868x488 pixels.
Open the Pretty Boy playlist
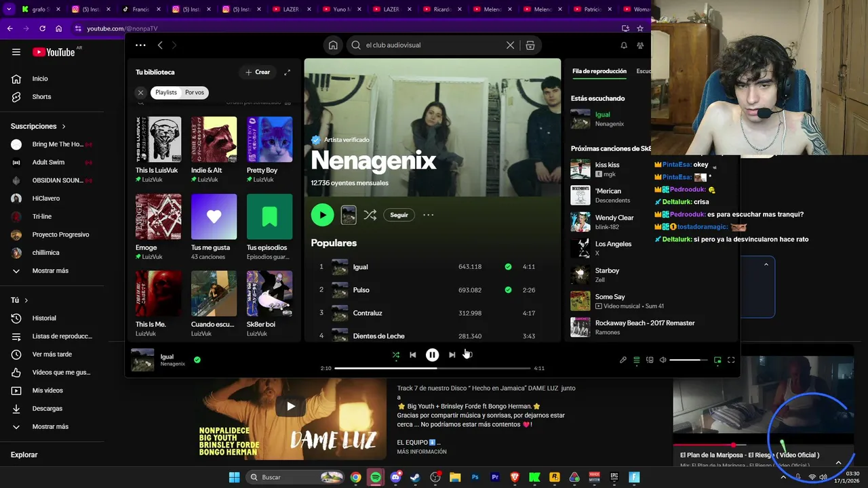point(269,150)
